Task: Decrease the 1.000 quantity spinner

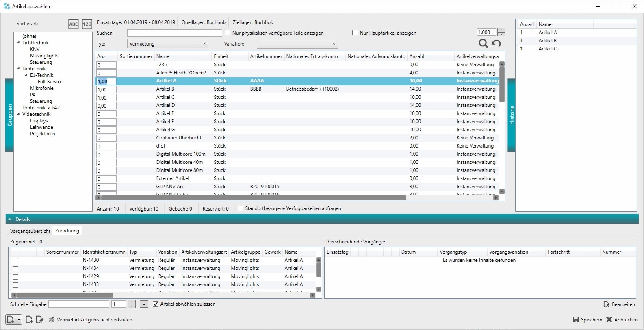Action: [501, 34]
